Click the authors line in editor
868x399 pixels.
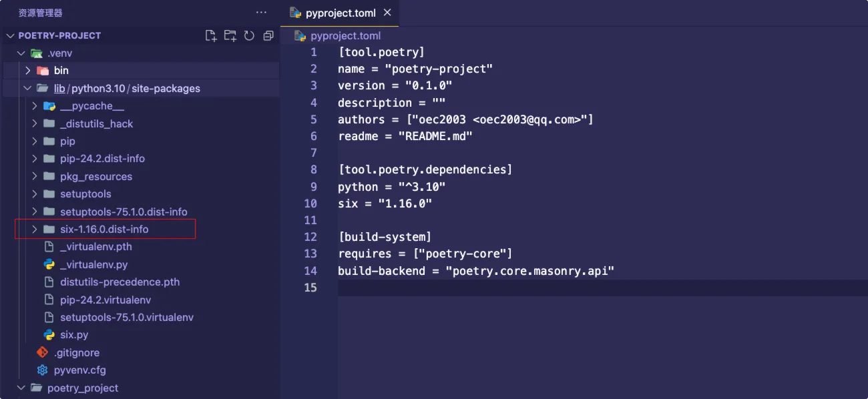point(465,119)
